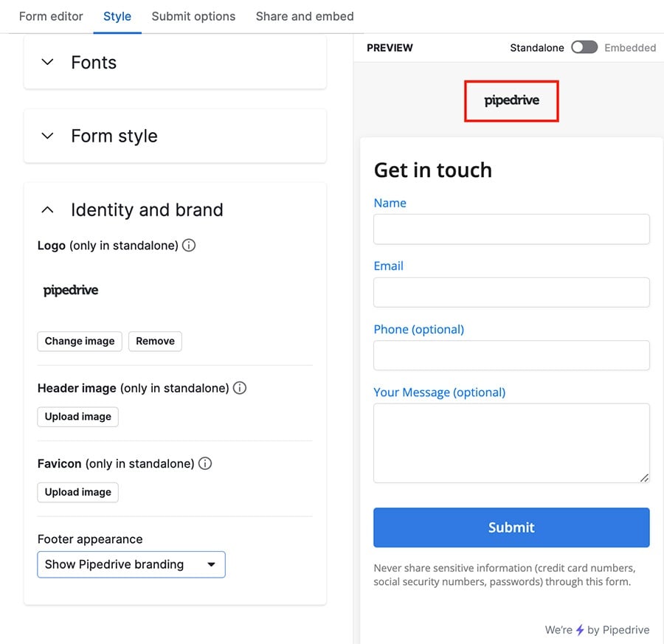Click info icon beside Header image
Screen dimensions: 664x644
coord(239,388)
